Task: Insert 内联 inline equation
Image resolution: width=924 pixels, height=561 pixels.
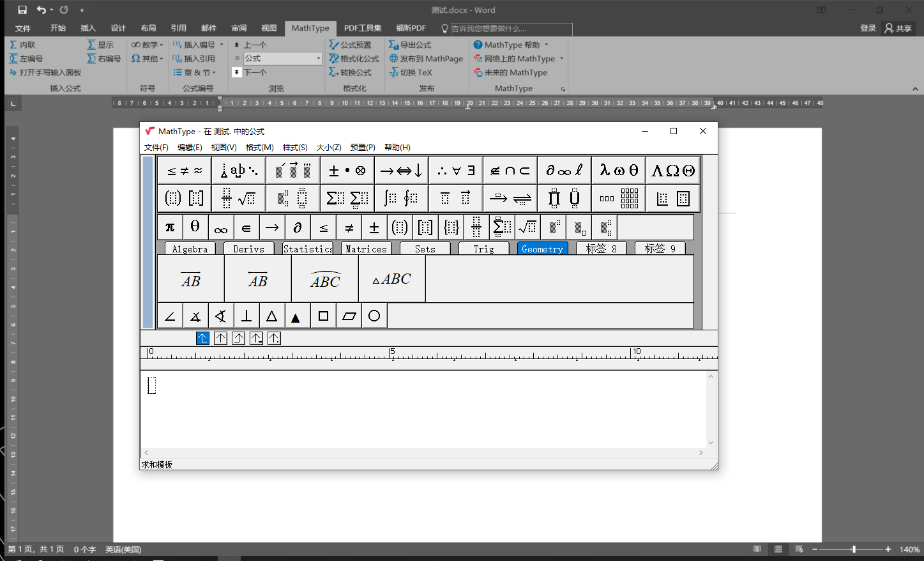Action: 22,45
